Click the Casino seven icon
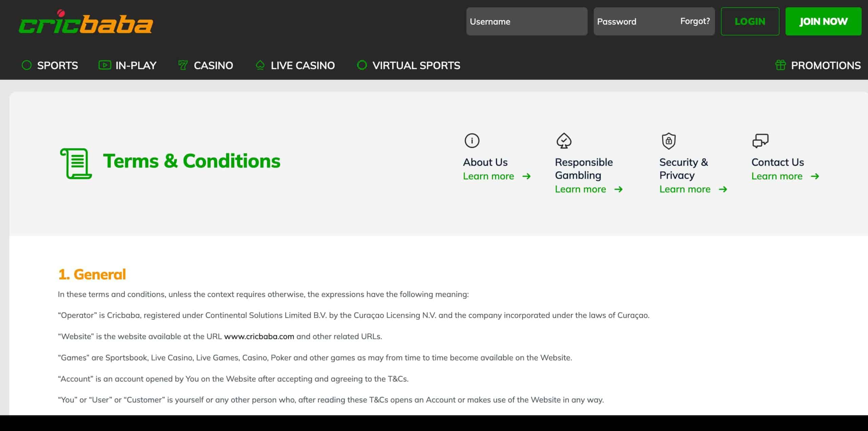 (x=183, y=65)
